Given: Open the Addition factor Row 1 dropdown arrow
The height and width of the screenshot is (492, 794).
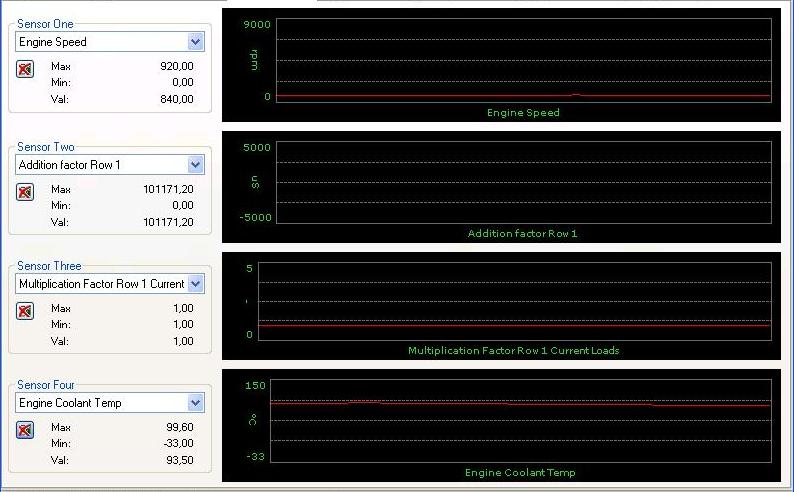Looking at the screenshot, I should click(x=195, y=165).
